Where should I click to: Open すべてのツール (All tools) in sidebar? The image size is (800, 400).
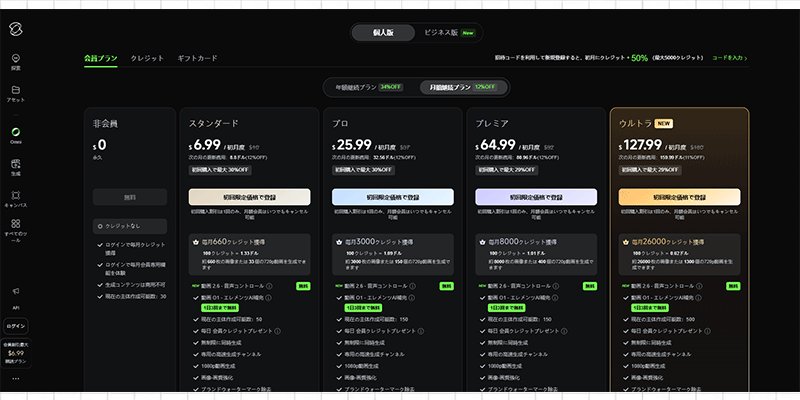tap(16, 231)
